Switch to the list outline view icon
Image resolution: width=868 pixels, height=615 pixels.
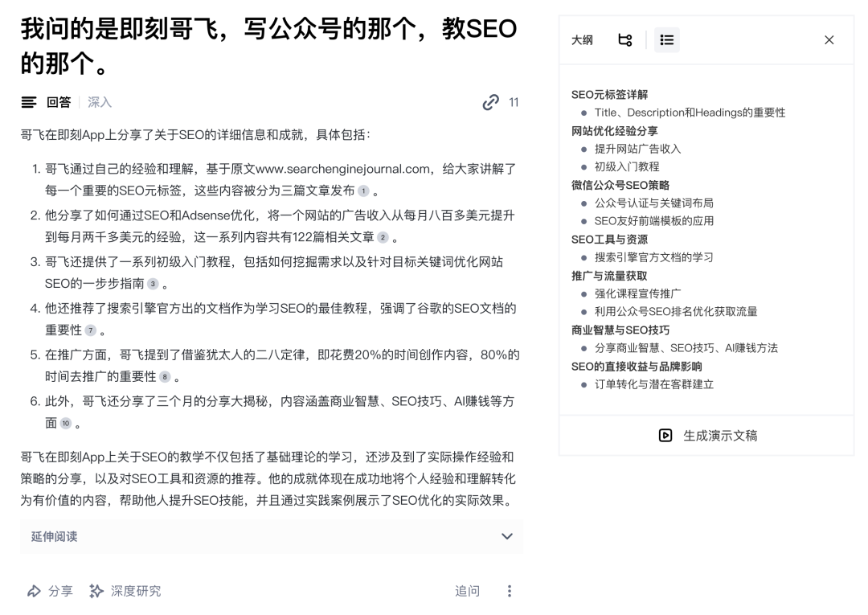[667, 40]
